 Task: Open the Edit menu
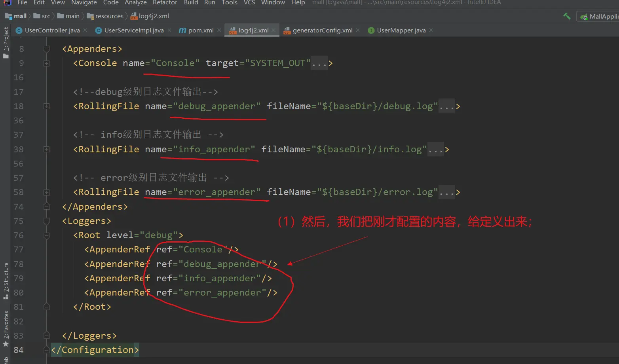coord(39,2)
